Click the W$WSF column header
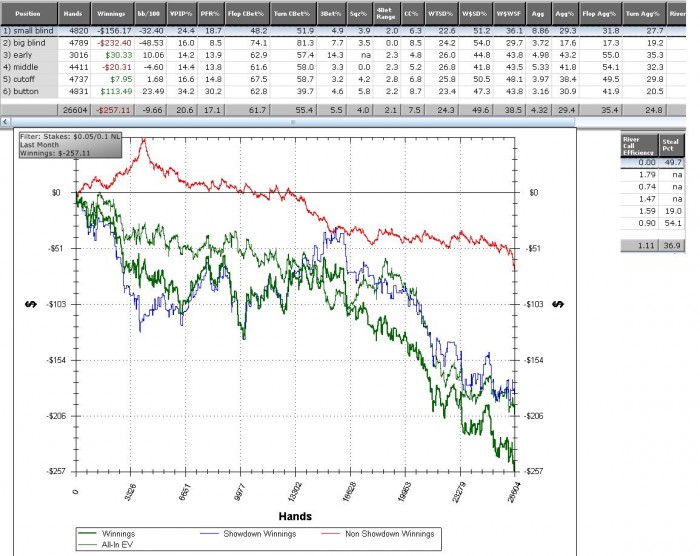Image resolution: width=700 pixels, height=556 pixels. (510, 14)
